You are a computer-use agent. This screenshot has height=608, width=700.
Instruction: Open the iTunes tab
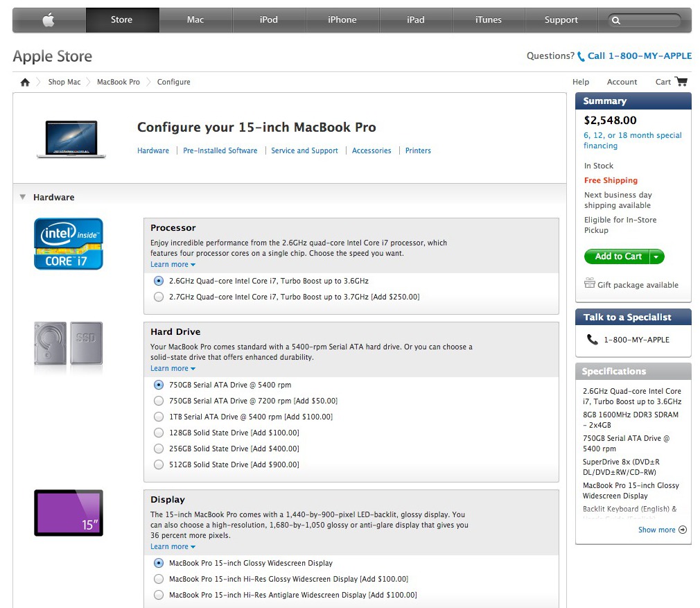point(489,19)
